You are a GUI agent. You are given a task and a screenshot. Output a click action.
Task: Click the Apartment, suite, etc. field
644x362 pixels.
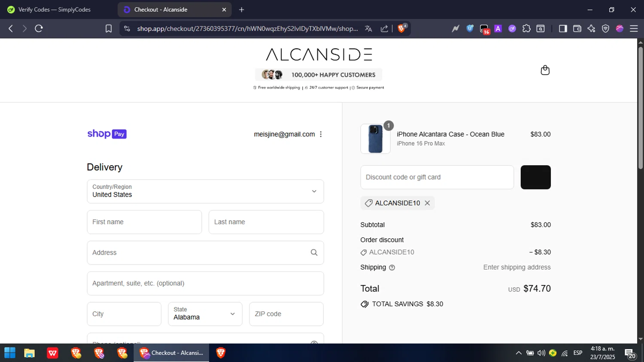click(205, 283)
